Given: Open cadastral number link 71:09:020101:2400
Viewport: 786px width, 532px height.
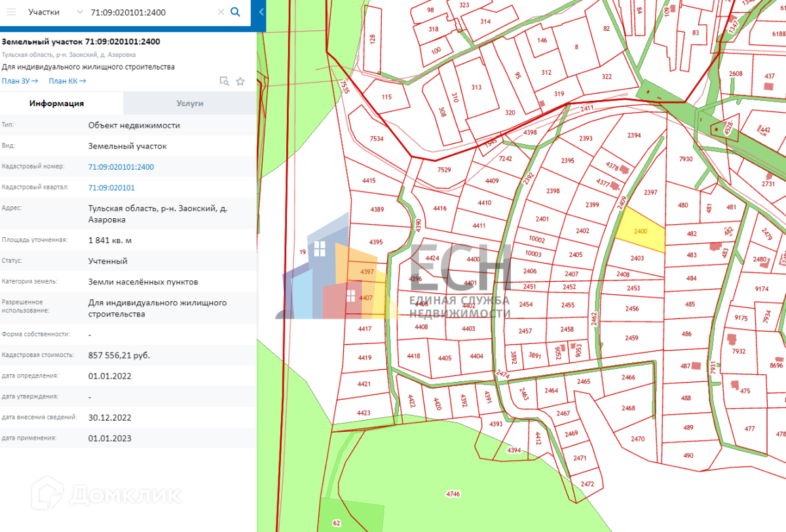Looking at the screenshot, I should 121,166.
